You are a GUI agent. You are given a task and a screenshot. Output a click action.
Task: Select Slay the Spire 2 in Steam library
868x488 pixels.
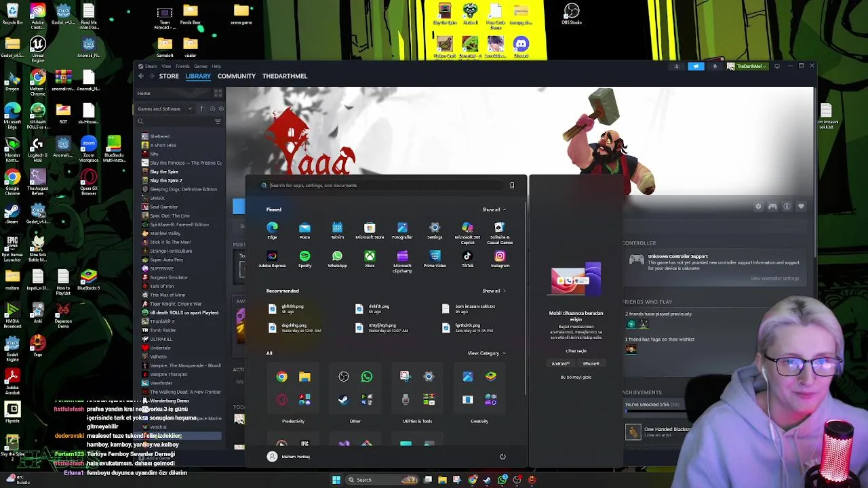coord(166,180)
